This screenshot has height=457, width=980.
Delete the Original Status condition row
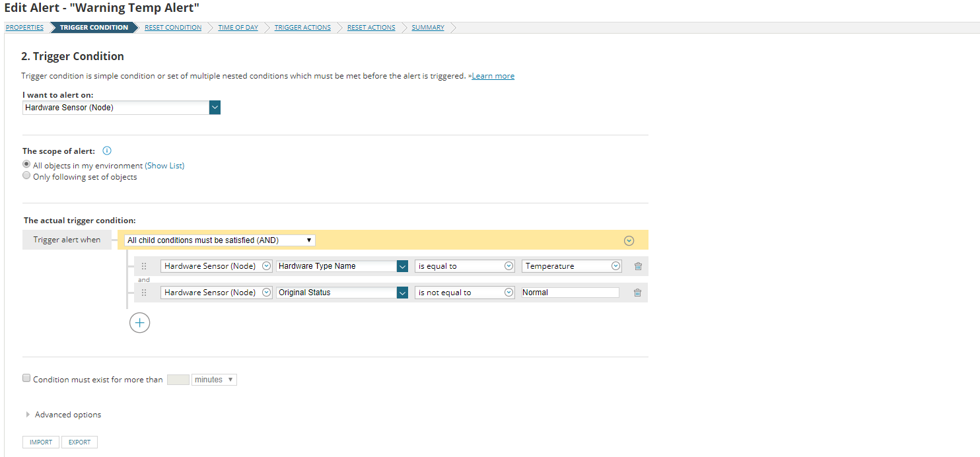[x=637, y=293]
